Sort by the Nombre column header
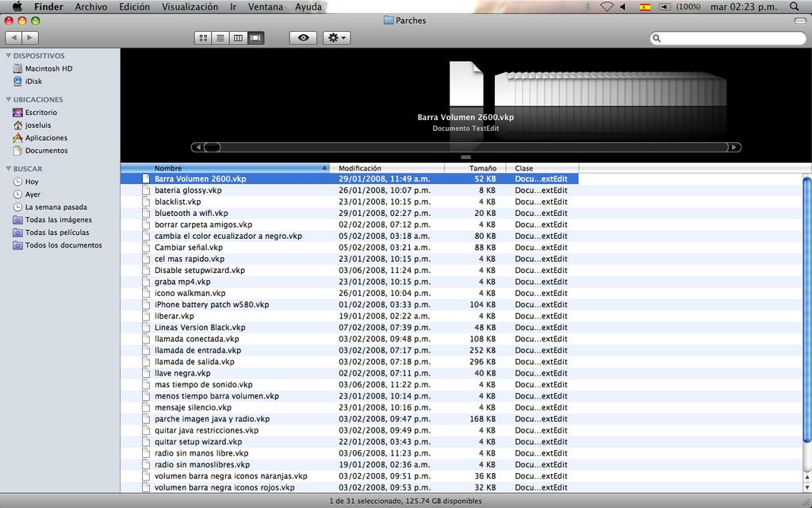The width and height of the screenshot is (812, 508). click(x=225, y=168)
